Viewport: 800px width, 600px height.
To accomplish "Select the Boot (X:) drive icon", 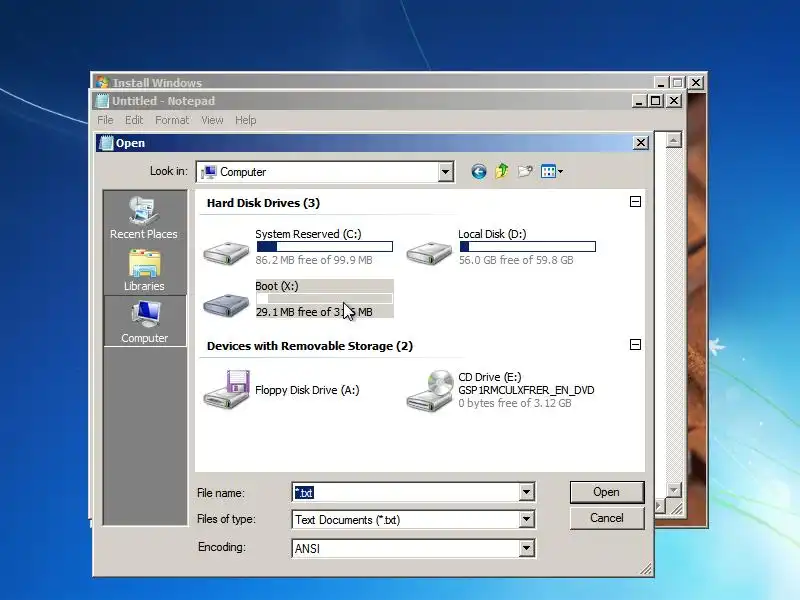I will click(x=227, y=305).
